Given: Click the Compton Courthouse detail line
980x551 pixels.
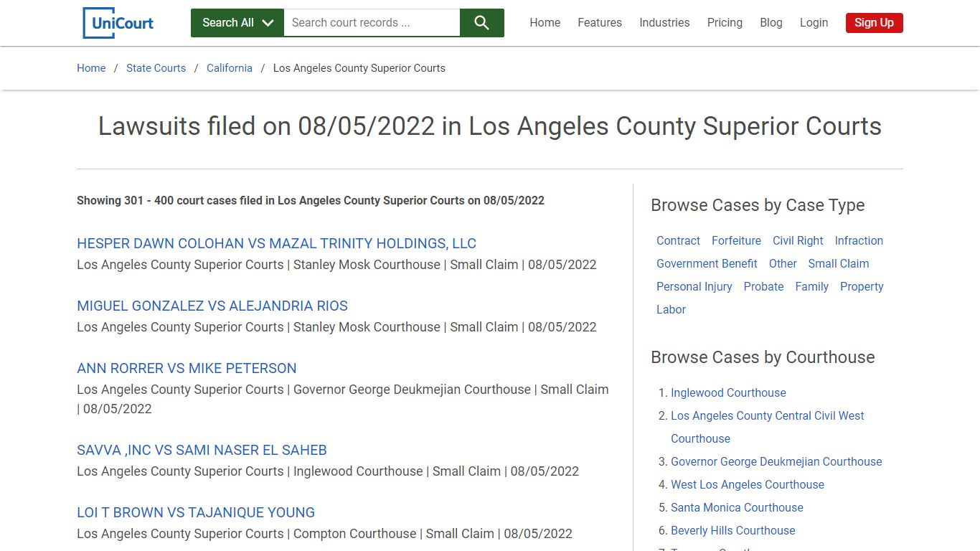Looking at the screenshot, I should pos(324,534).
